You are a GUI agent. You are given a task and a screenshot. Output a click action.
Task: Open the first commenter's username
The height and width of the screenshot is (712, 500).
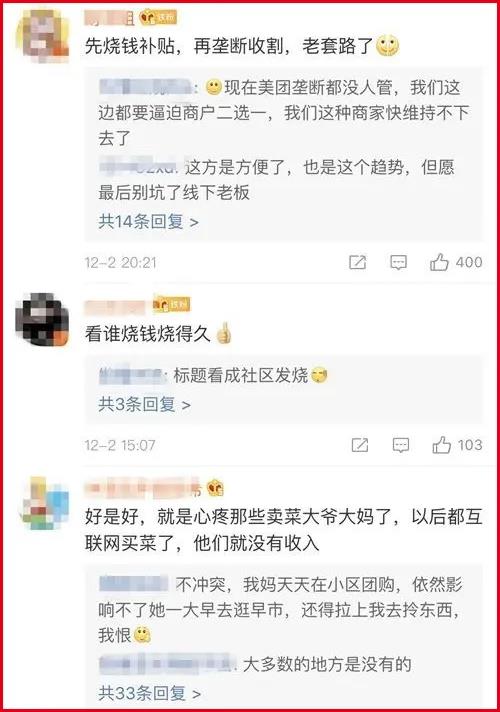[109, 18]
